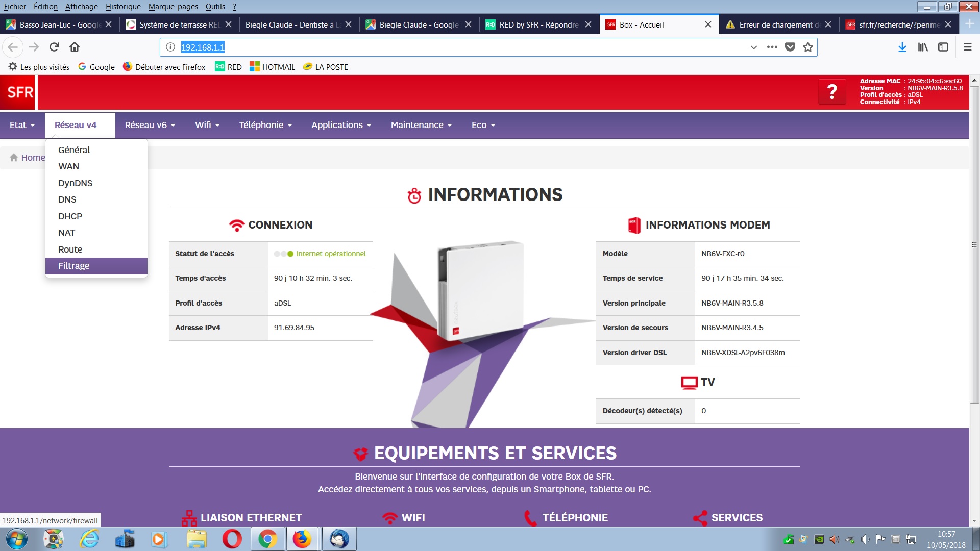Switch to Biegle Claude - Dentiste tab
This screenshot has height=551, width=980.
[x=300, y=24]
